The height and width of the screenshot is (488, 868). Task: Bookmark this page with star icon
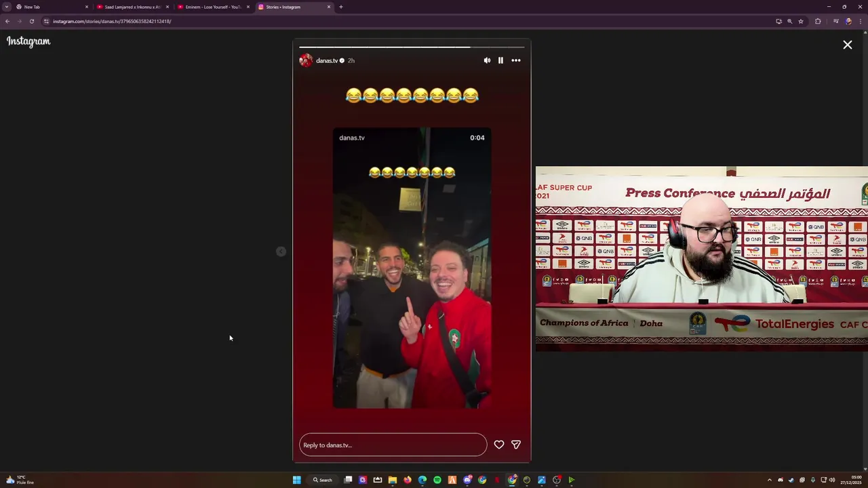tap(801, 21)
